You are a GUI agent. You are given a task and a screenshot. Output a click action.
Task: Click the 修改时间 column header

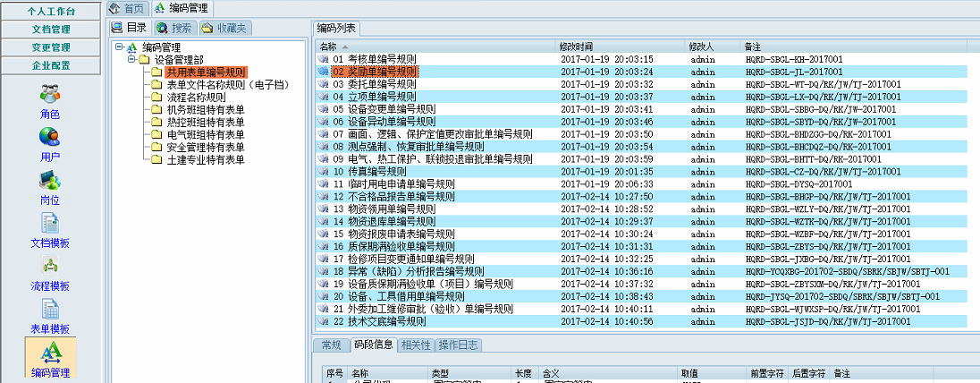click(576, 45)
